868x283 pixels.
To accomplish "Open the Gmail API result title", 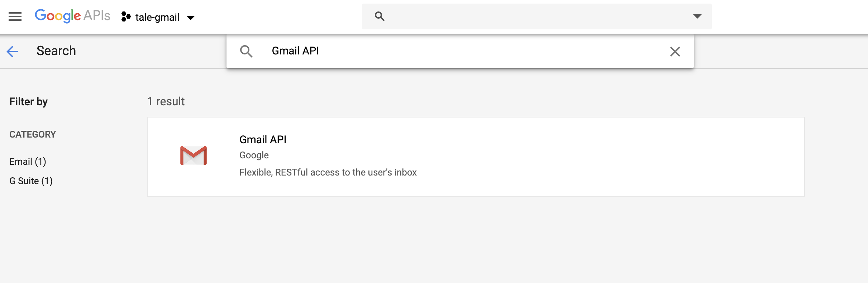I will tap(263, 139).
